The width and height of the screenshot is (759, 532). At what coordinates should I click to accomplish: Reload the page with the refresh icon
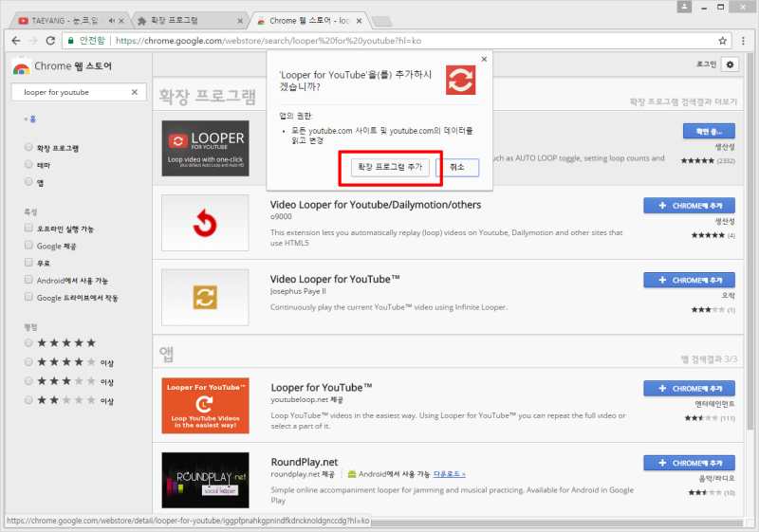coord(50,41)
